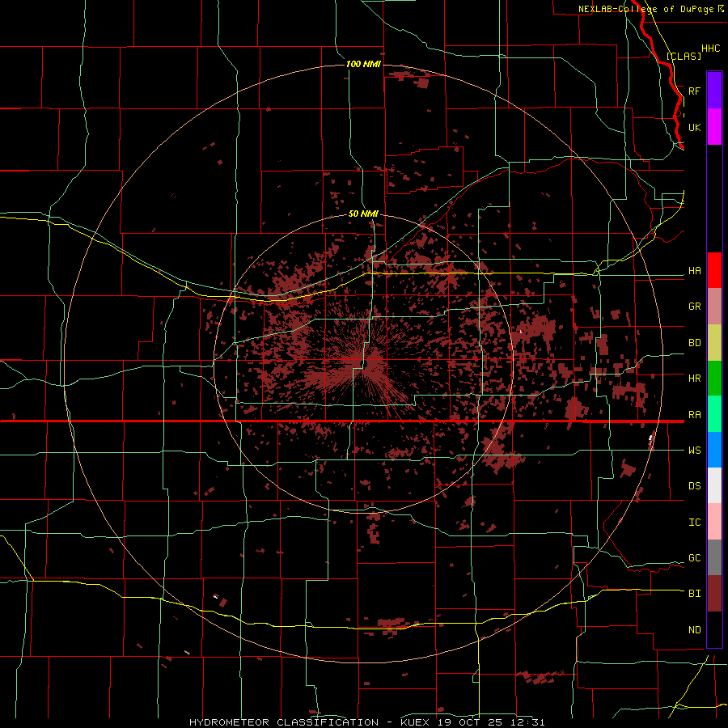This screenshot has width=728, height=728.
Task: Click the HYDROMETEOR CLASSIFICATION title text
Action: [284, 722]
